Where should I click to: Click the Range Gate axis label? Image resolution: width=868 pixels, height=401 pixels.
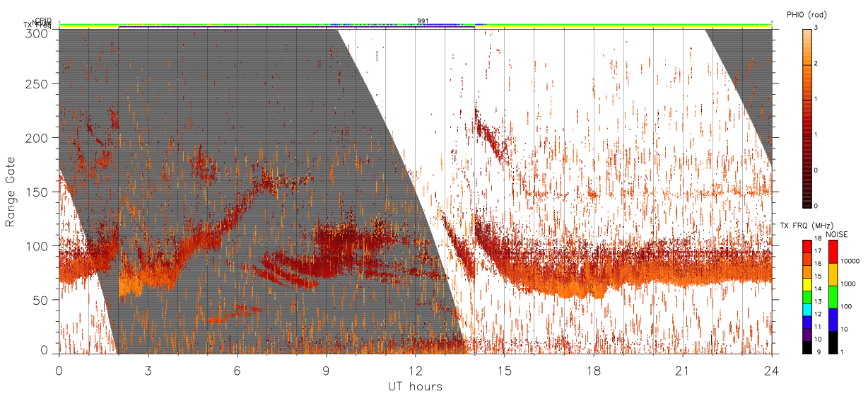click(x=10, y=193)
